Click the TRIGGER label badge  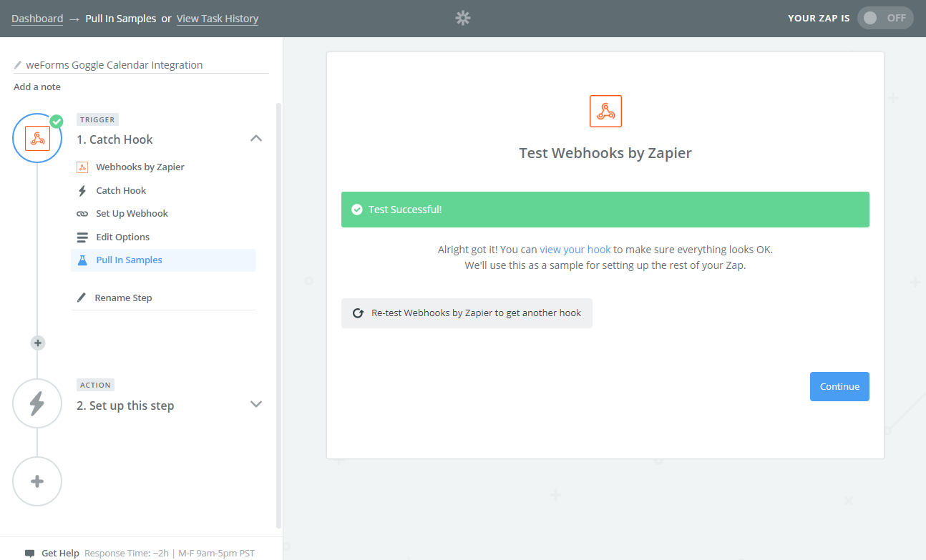pos(97,120)
